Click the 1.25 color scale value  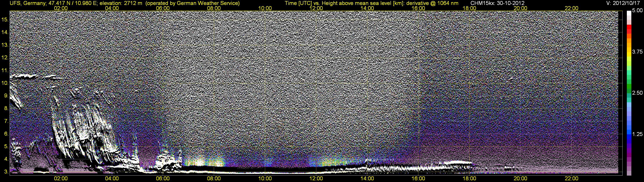pyautogui.click(x=637, y=134)
